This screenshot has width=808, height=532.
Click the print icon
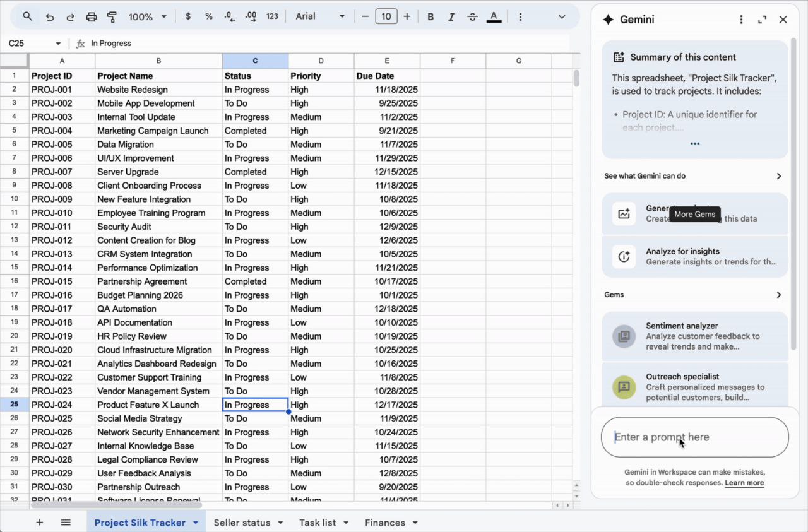pos(92,17)
